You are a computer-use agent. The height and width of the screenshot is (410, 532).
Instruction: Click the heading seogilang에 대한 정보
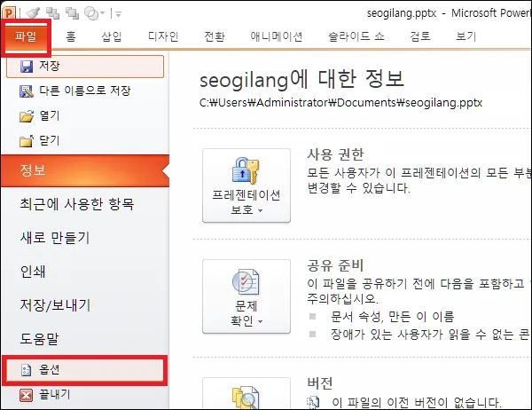tap(301, 80)
